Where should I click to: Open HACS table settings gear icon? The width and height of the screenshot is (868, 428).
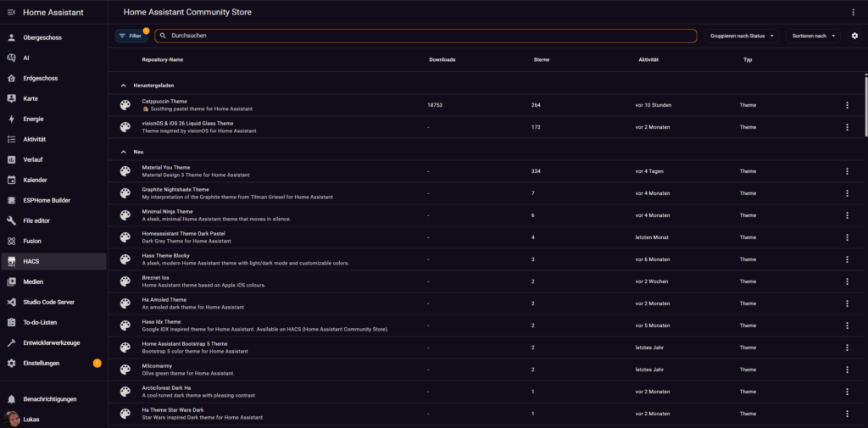[x=854, y=36]
